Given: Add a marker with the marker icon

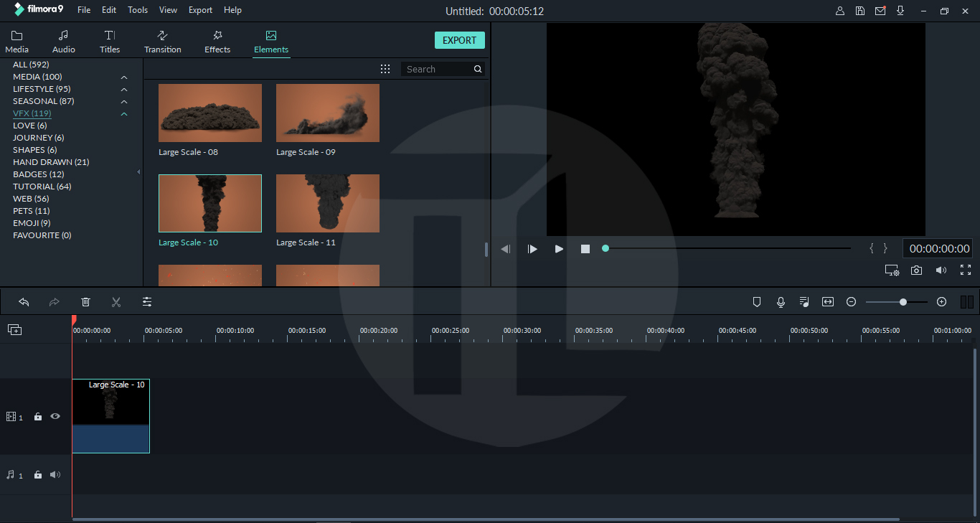Looking at the screenshot, I should pos(756,302).
